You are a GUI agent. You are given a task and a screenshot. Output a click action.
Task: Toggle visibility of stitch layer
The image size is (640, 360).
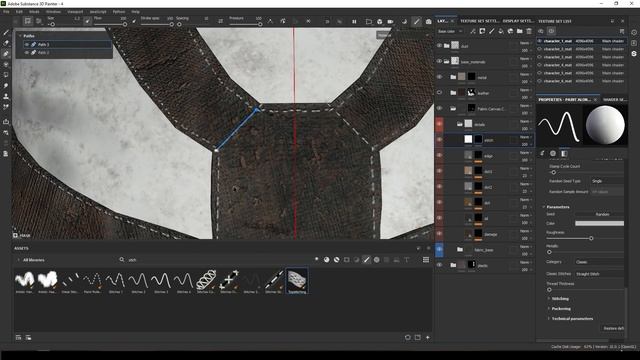pos(439,140)
